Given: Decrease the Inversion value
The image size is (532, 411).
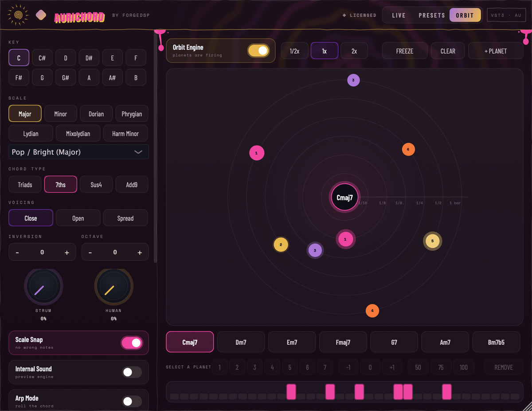Looking at the screenshot, I should pos(17,252).
